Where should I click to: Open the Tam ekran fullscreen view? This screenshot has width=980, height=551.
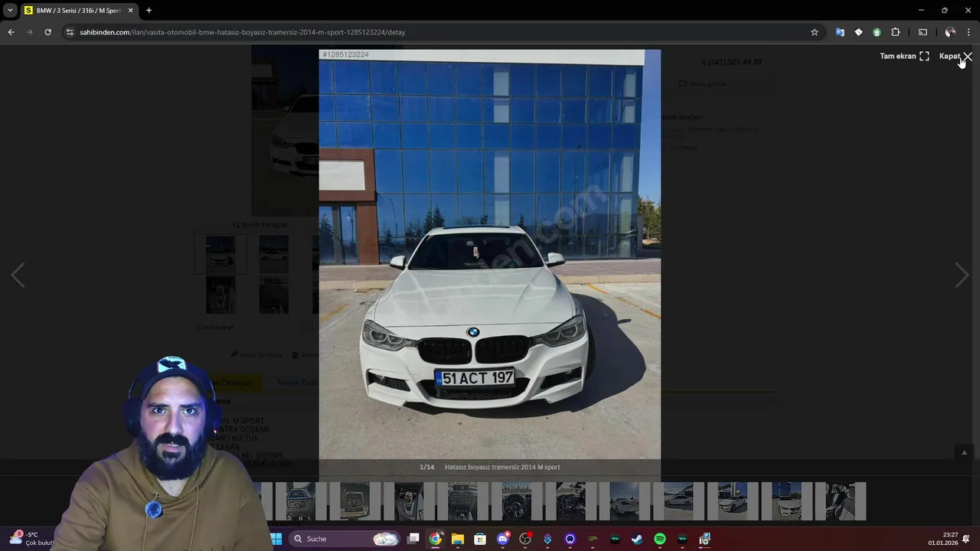pos(904,56)
